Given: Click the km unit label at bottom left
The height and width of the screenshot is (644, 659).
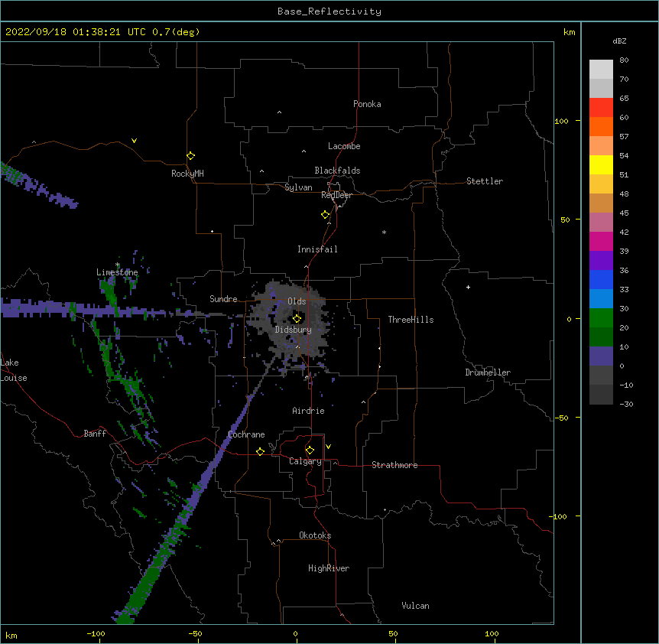Looking at the screenshot, I should [x=11, y=636].
